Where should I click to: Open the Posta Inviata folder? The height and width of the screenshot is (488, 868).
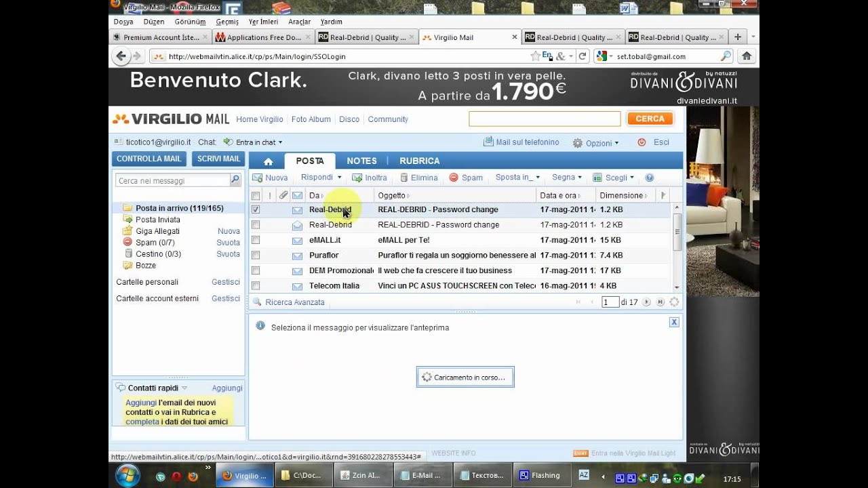[158, 220]
